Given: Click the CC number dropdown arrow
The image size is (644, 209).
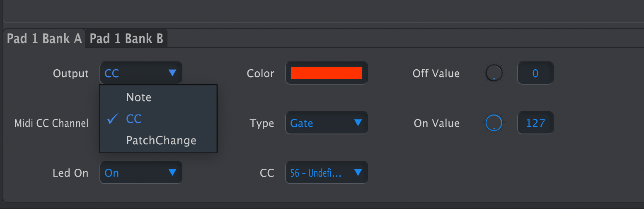Looking at the screenshot, I should pyautogui.click(x=358, y=173).
